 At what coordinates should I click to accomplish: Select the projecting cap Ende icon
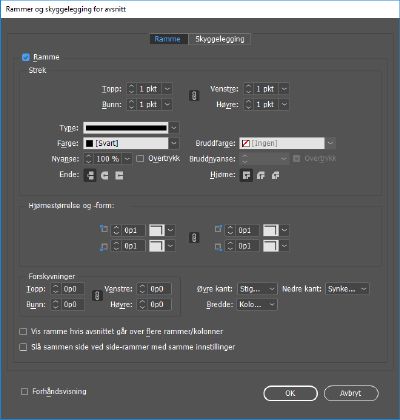(x=119, y=175)
